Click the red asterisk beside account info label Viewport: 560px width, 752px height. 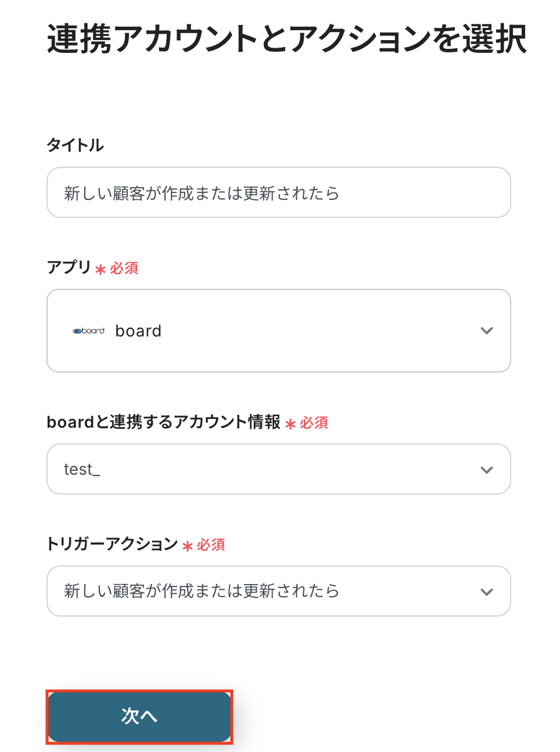tap(290, 424)
